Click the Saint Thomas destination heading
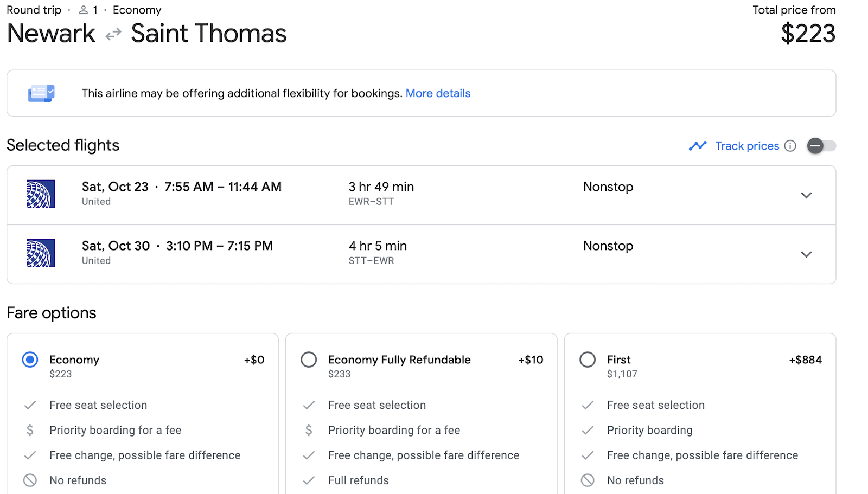Image resolution: width=868 pixels, height=494 pixels. click(209, 34)
